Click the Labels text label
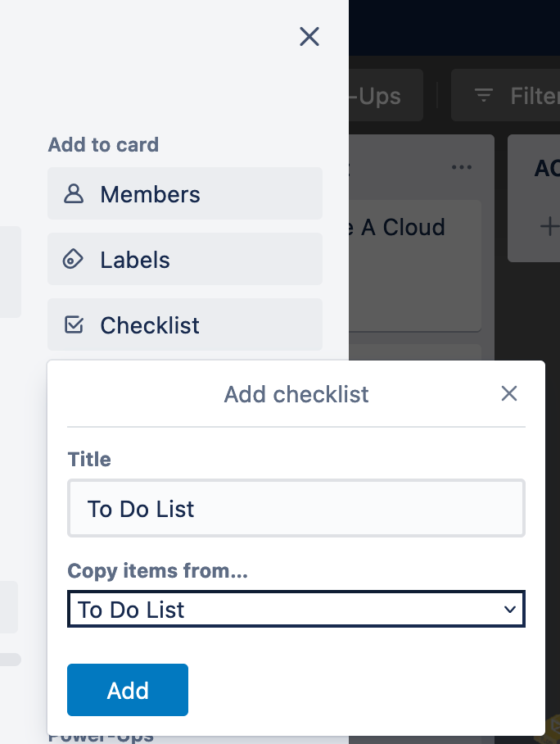 pyautogui.click(x=135, y=260)
